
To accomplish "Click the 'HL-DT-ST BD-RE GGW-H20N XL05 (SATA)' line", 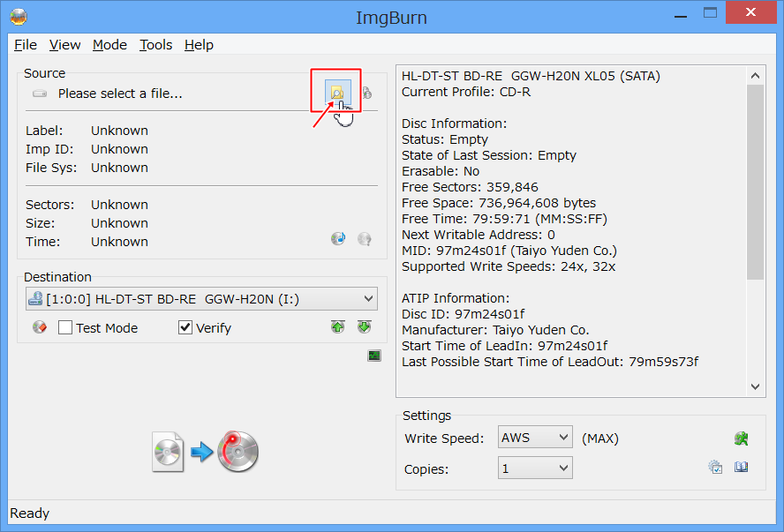I will [531, 76].
